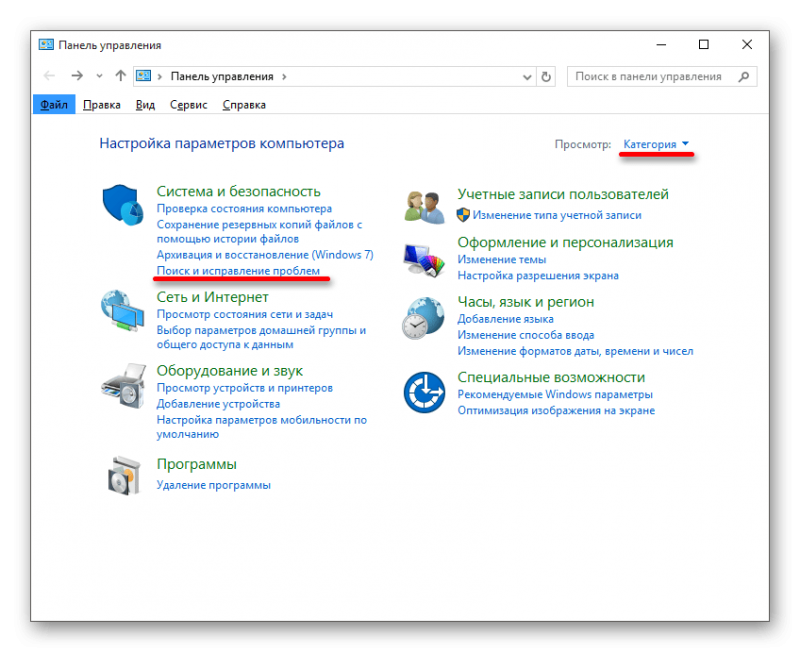The width and height of the screenshot is (800, 652).
Task: Open Система и безопасность category
Action: pyautogui.click(x=238, y=191)
